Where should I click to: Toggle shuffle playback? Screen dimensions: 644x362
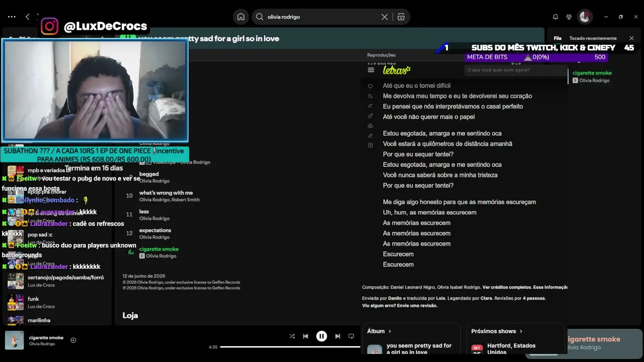point(292,336)
